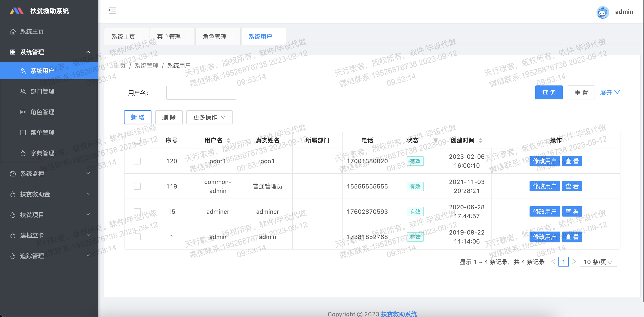
Task: Click the 部门管理 sidebar icon
Action: click(x=23, y=92)
